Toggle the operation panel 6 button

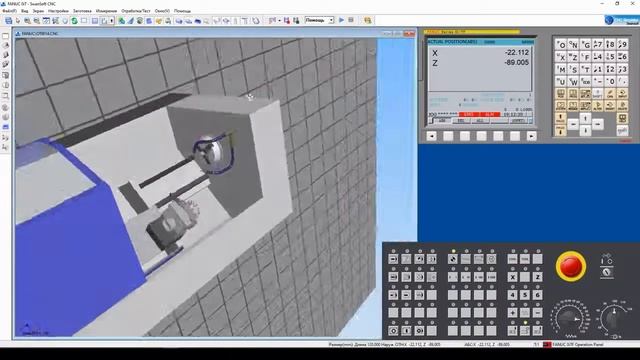click(538, 295)
